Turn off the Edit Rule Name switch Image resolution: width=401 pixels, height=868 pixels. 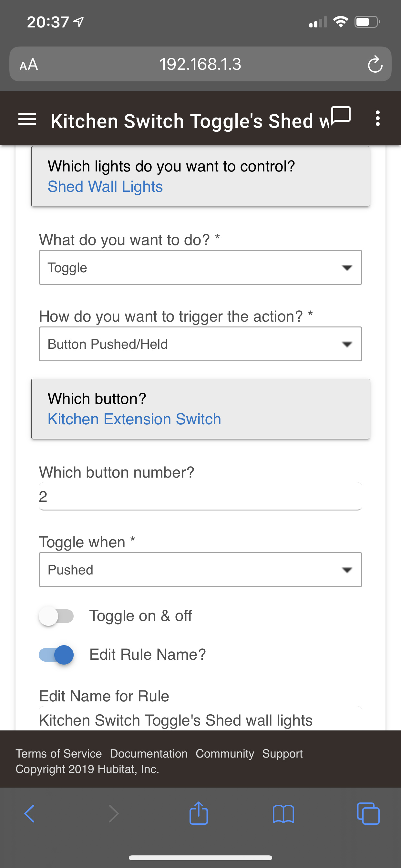(x=56, y=655)
